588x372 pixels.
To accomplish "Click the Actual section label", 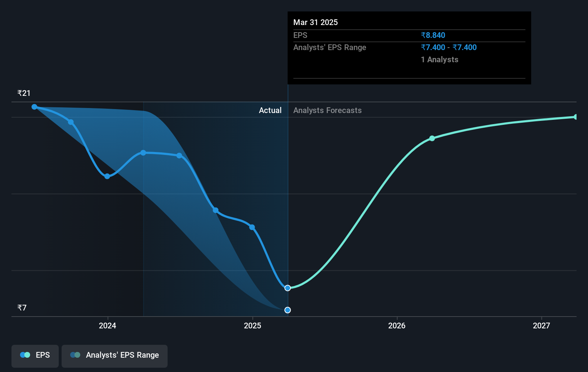I will tap(270, 111).
